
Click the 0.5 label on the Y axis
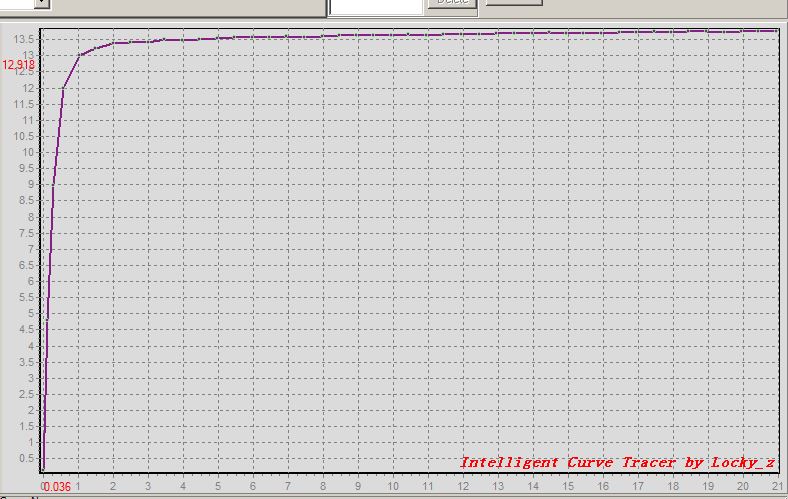(x=27, y=458)
